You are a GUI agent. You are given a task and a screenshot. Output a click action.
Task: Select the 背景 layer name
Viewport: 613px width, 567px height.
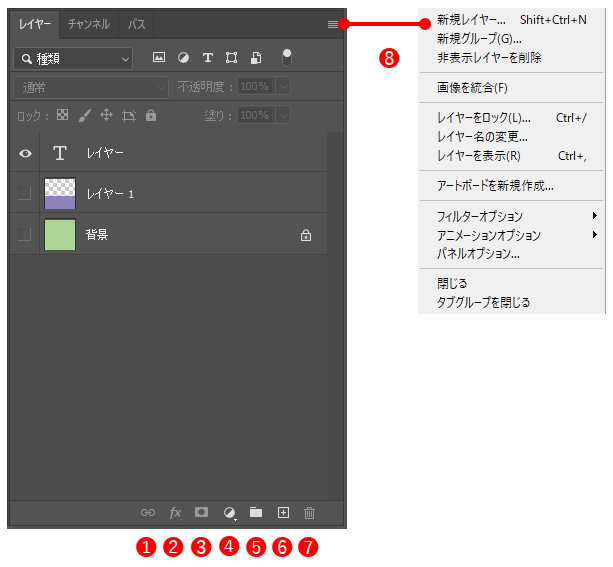coord(97,235)
